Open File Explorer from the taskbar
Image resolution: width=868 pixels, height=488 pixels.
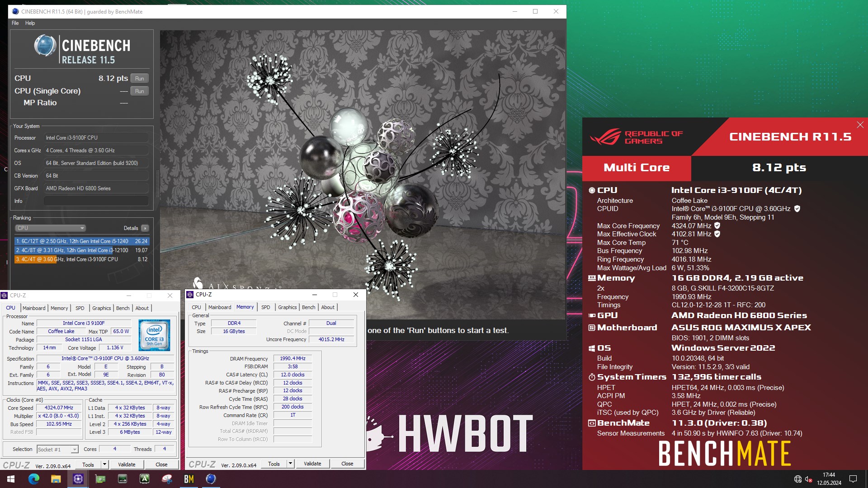56,479
